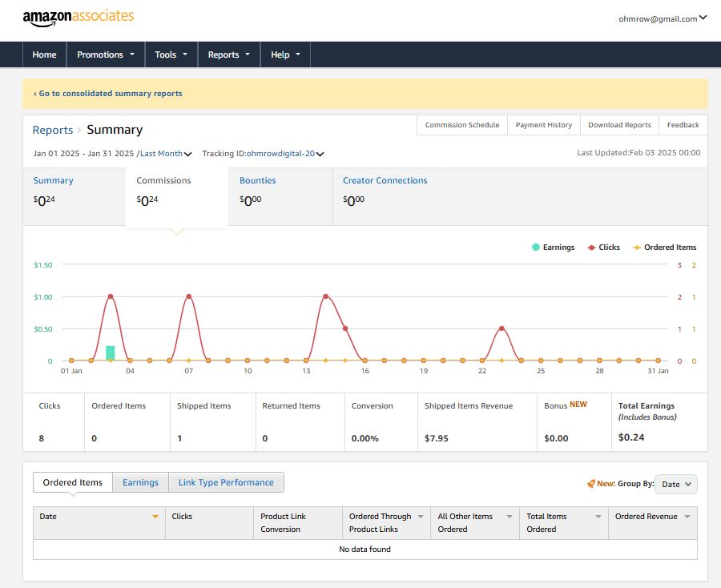721x588 pixels.
Task: Toggle the Earnings legend series
Action: pyautogui.click(x=553, y=248)
